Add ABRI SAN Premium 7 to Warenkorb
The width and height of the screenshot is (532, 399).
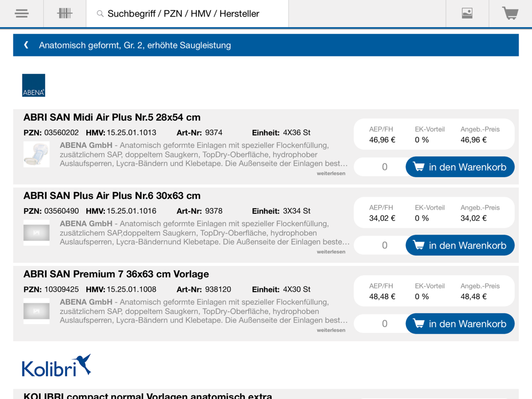pos(460,323)
